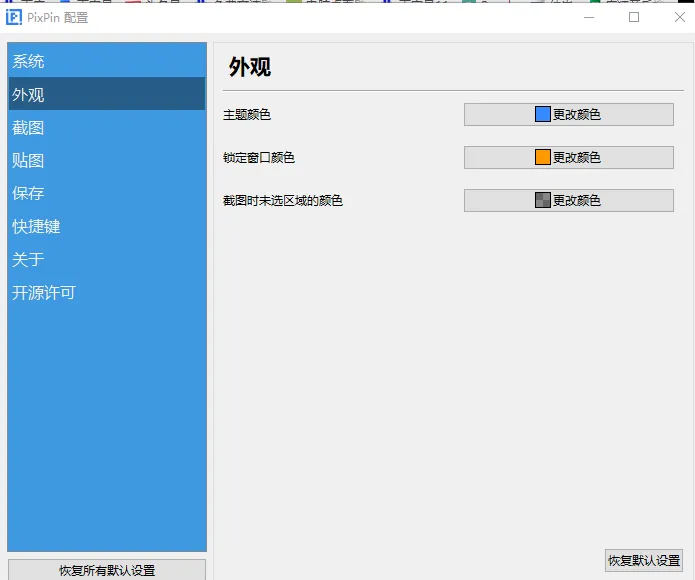Click the 恢复所有默认设置 button
This screenshot has height=580, width=695.
coord(107,570)
